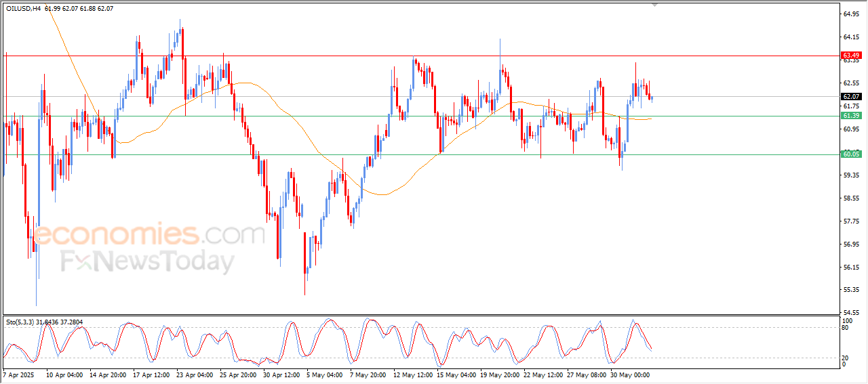Click the 58.55 price axis label

click(x=851, y=198)
